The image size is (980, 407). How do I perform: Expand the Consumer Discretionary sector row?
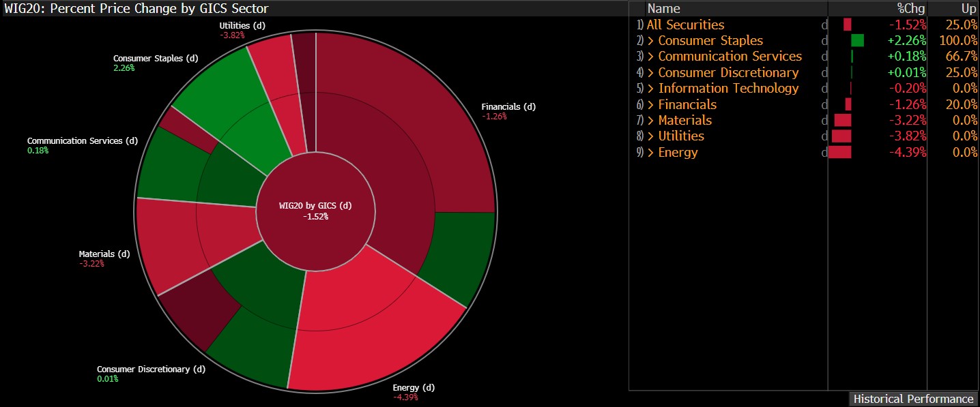pos(651,72)
